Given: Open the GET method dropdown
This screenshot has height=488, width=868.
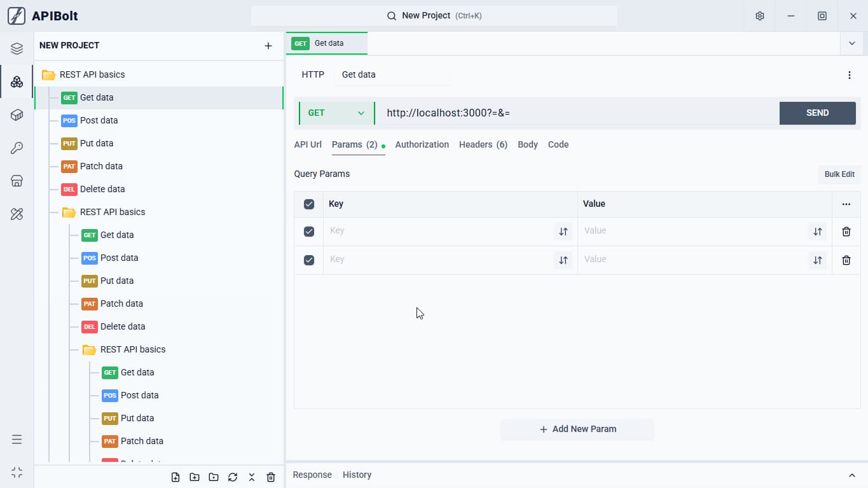Looking at the screenshot, I should [x=336, y=113].
